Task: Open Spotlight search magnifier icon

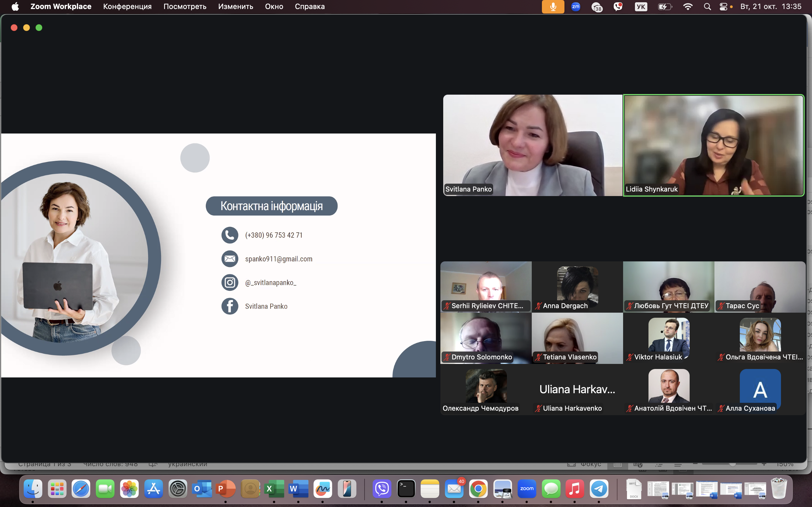Action: click(707, 7)
